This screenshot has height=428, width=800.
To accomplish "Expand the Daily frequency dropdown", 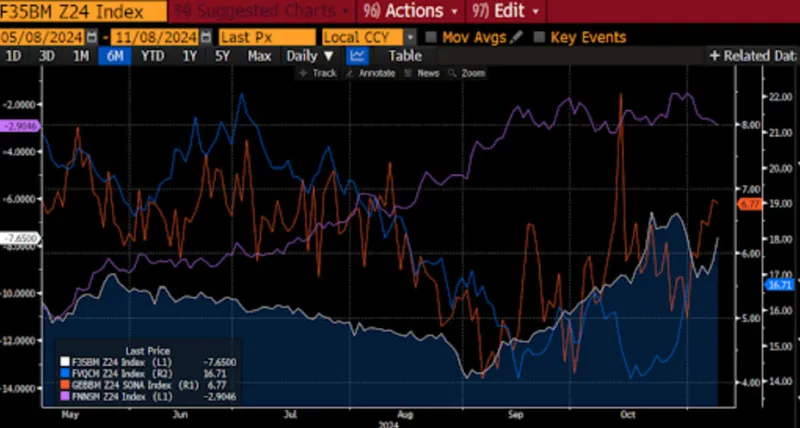I will [x=310, y=56].
